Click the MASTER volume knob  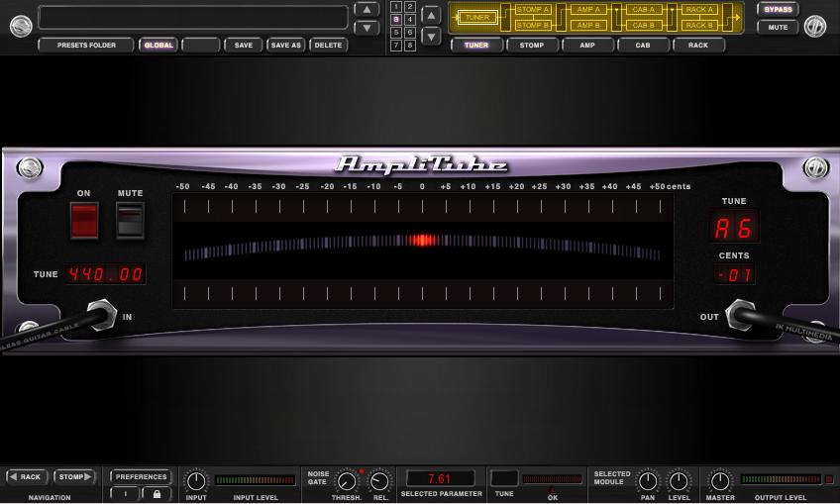719,481
